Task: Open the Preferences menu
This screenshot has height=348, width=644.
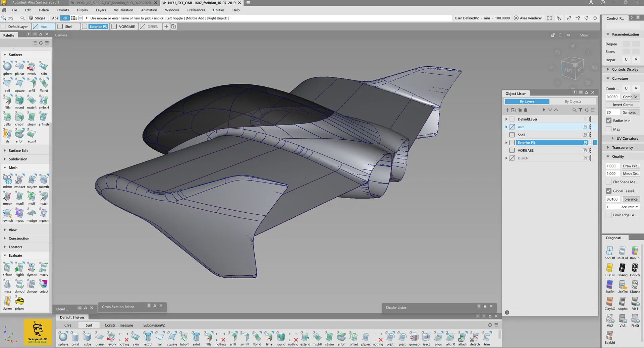Action: click(196, 10)
